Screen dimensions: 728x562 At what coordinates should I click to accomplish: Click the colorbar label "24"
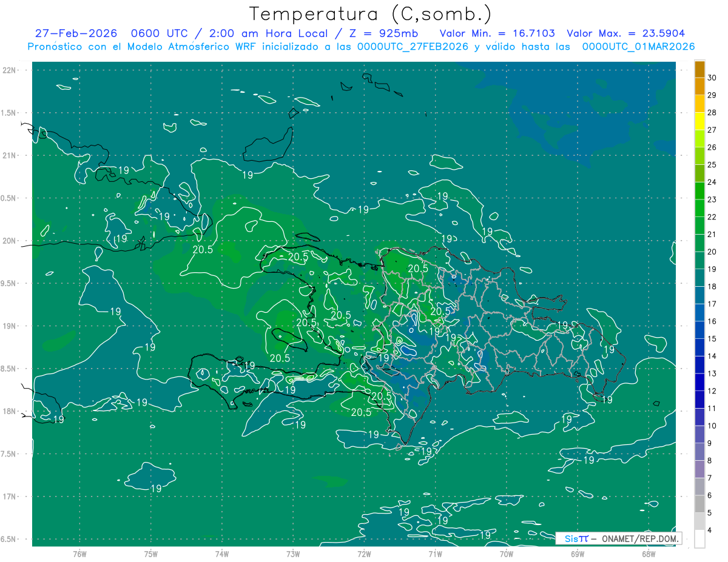tap(712, 182)
